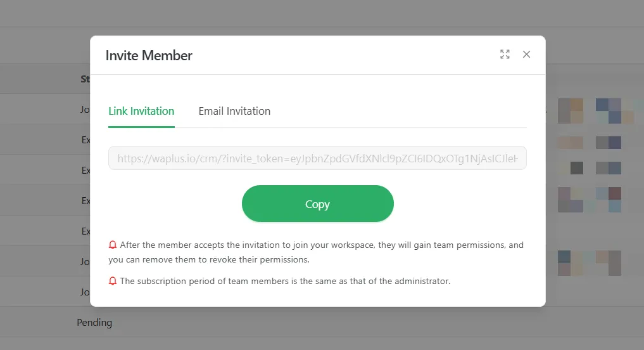Click bell icon beside subscription period note
The width and height of the screenshot is (644, 350).
(113, 281)
